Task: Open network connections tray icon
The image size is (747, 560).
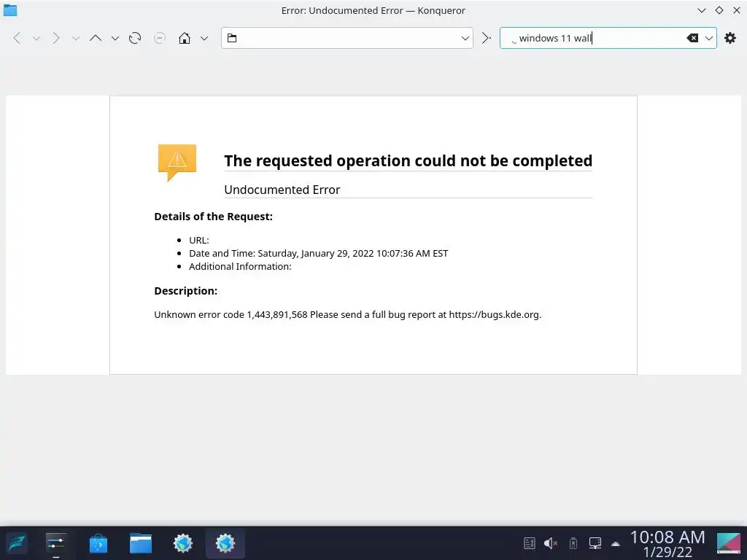Action: click(x=595, y=543)
